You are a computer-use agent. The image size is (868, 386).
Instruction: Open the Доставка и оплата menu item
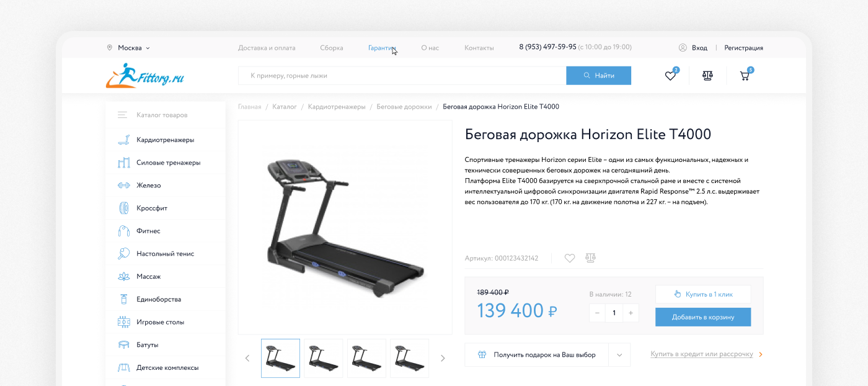click(x=267, y=48)
